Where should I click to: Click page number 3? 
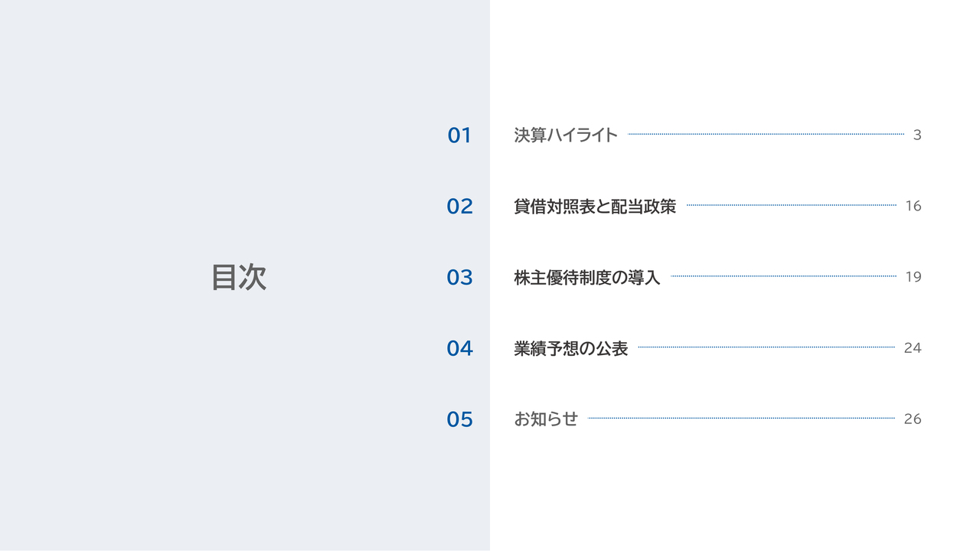(x=916, y=135)
